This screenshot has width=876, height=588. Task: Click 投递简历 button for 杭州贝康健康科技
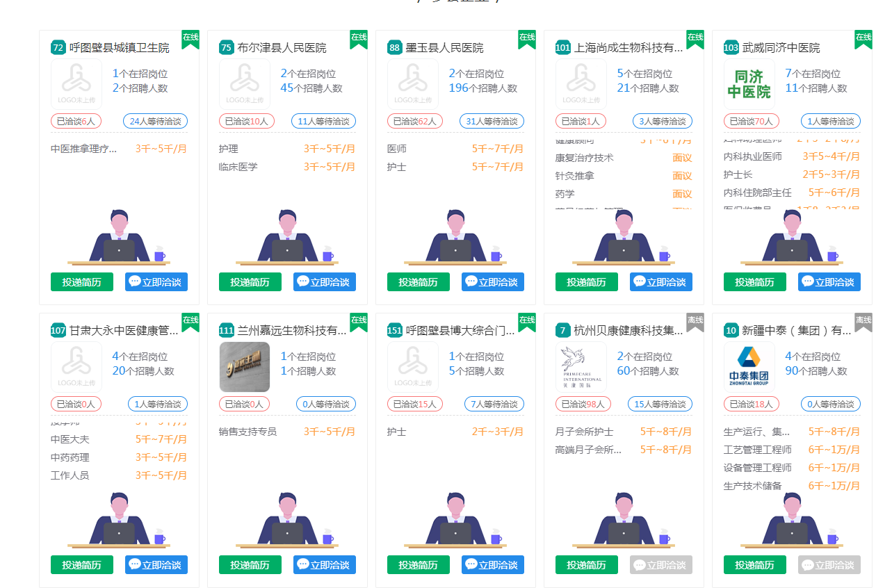pyautogui.click(x=587, y=564)
